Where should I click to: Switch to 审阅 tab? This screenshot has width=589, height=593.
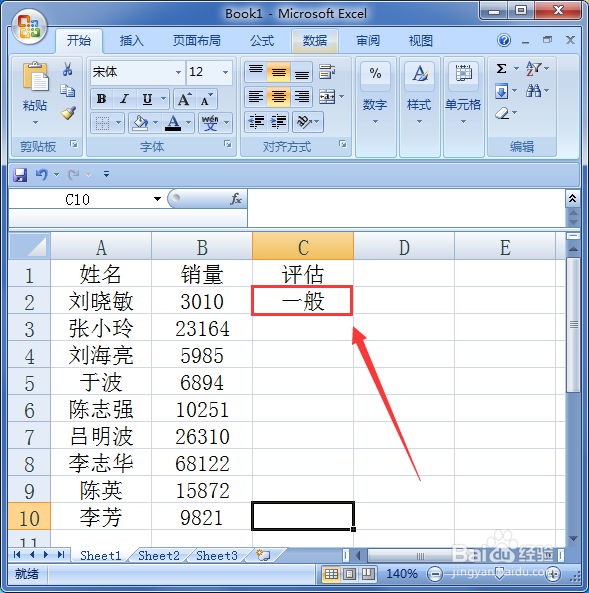tap(368, 40)
